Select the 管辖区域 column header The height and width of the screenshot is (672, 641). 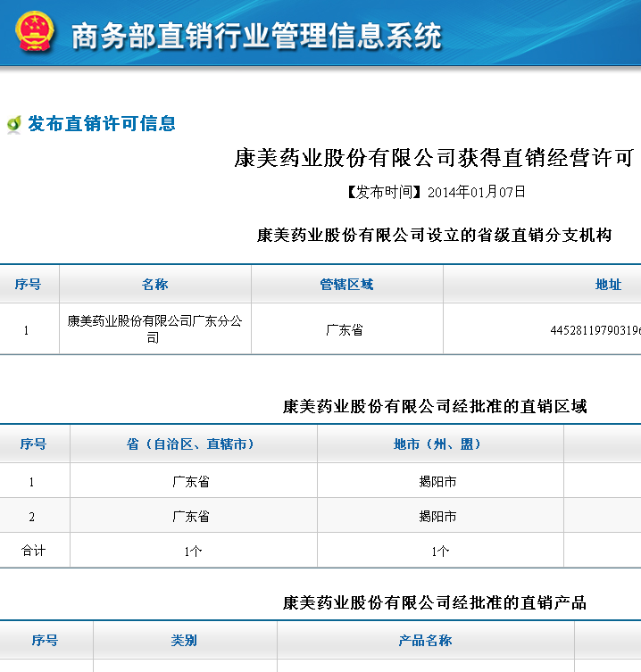(346, 285)
